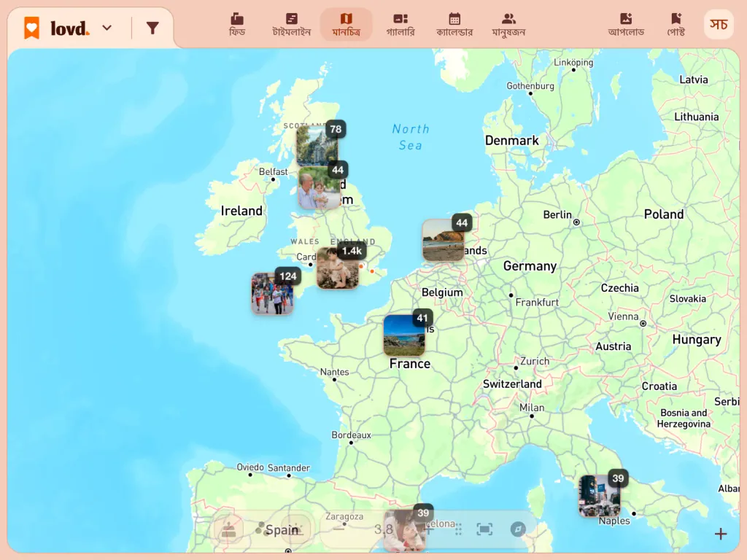Screen dimensions: 747x560
Task: Zoom in with the toolbar plus button
Action: tap(428, 529)
